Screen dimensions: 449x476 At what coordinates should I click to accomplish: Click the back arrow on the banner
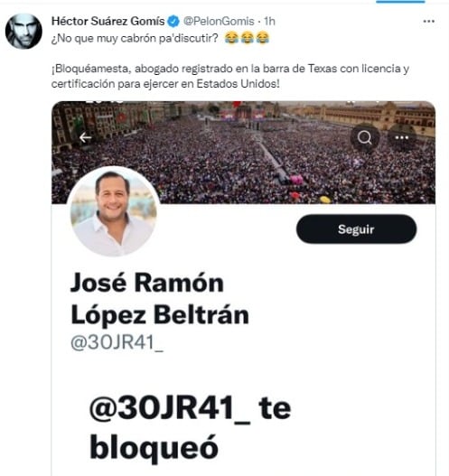click(x=85, y=138)
